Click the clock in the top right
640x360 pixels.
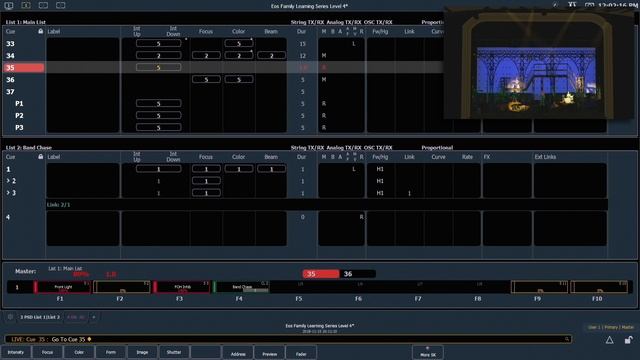point(618,5)
